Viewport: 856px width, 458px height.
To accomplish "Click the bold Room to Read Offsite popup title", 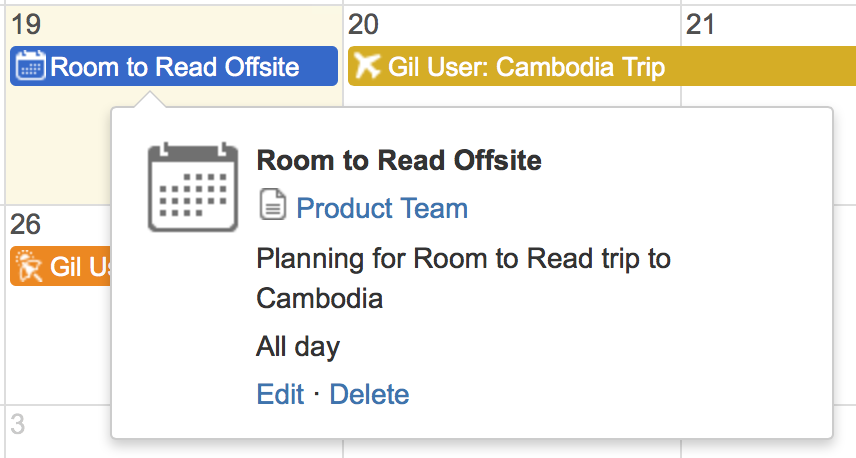I will [399, 160].
